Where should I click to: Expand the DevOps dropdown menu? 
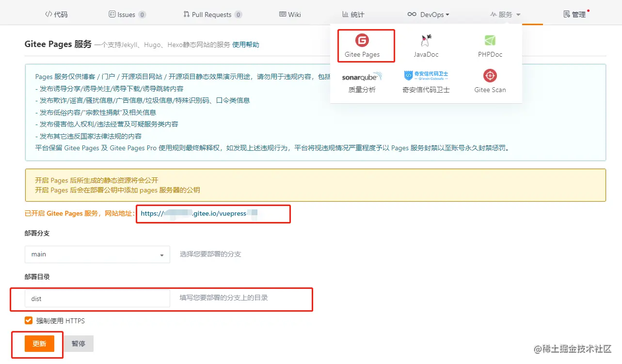[428, 15]
